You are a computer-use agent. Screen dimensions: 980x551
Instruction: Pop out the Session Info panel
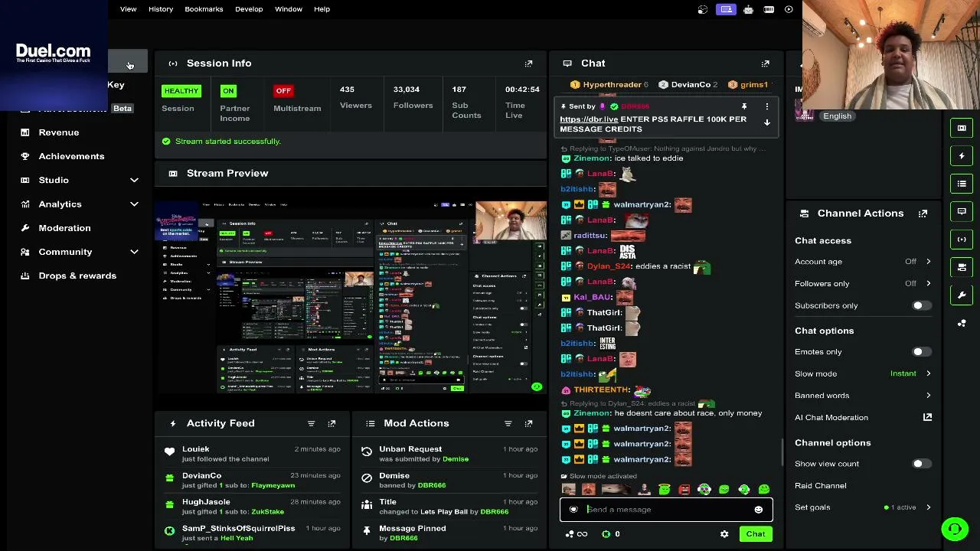528,64
